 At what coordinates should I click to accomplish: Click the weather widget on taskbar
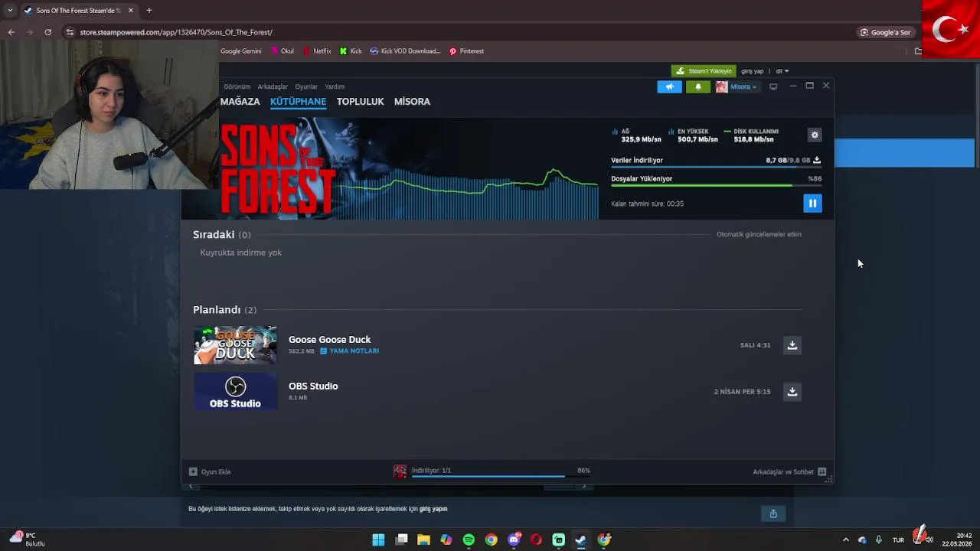click(27, 540)
